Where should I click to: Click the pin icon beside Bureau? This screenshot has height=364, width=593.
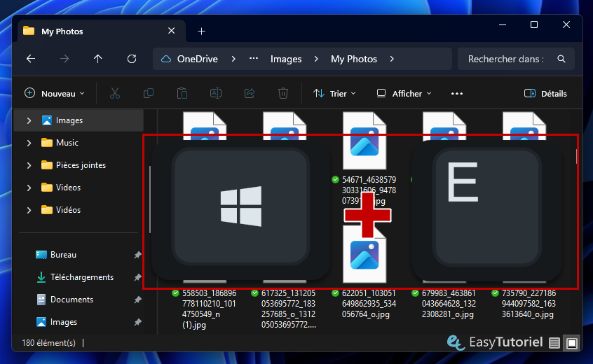click(137, 255)
